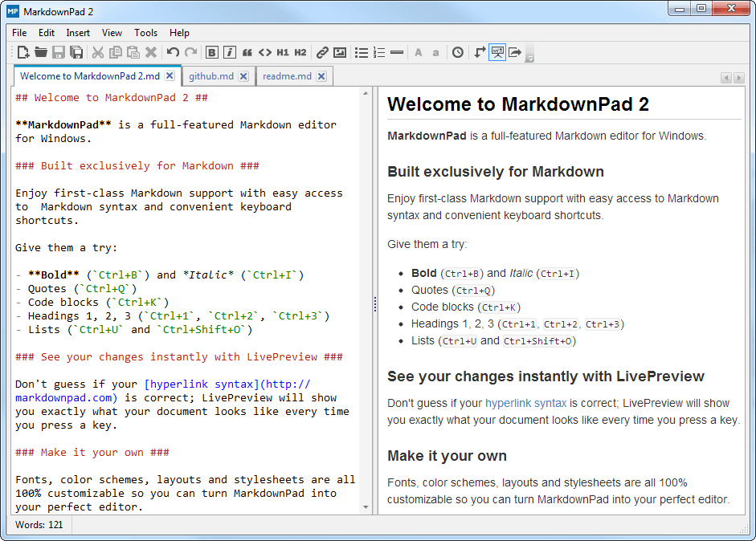This screenshot has width=756, height=541.
Task: Create a new Markdown document
Action: click(23, 51)
